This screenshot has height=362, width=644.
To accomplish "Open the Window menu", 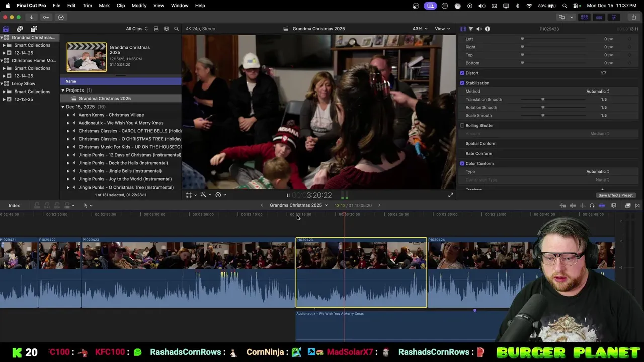I will click(x=180, y=6).
